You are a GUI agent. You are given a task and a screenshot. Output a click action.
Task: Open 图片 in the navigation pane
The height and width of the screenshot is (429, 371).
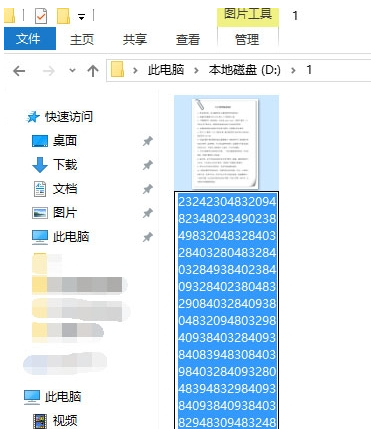pyautogui.click(x=65, y=213)
